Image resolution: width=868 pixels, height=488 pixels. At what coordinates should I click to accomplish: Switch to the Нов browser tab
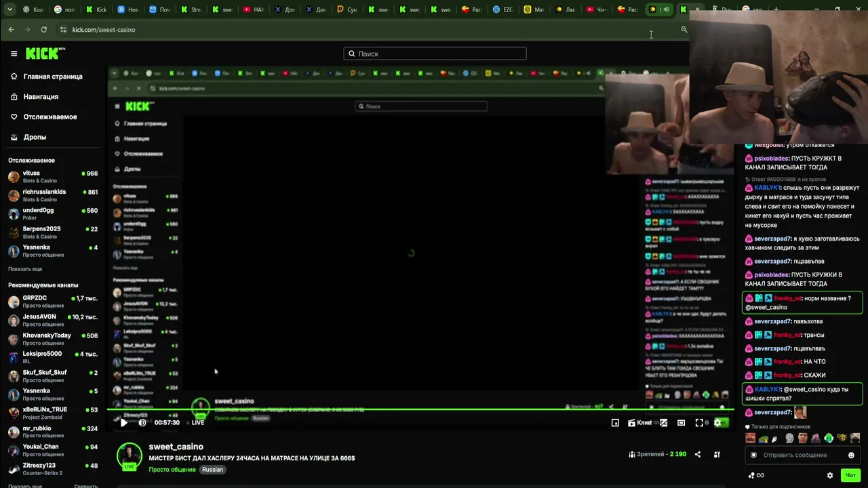coord(128,9)
